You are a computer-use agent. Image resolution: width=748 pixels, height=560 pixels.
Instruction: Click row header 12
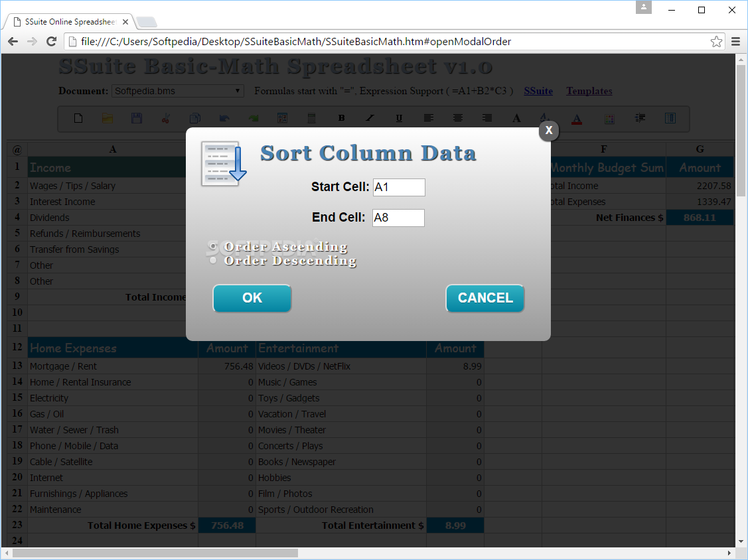click(17, 347)
